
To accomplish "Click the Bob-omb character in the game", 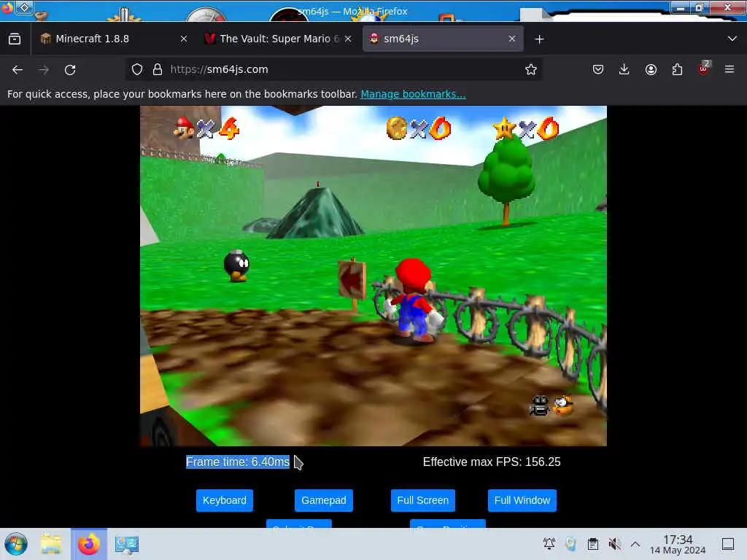I will pos(236,265).
